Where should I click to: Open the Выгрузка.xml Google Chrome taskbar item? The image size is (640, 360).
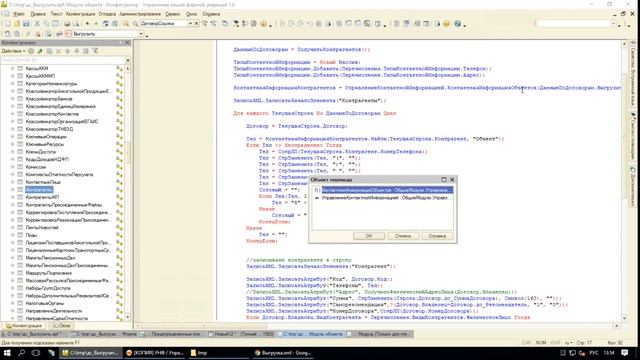click(x=282, y=353)
